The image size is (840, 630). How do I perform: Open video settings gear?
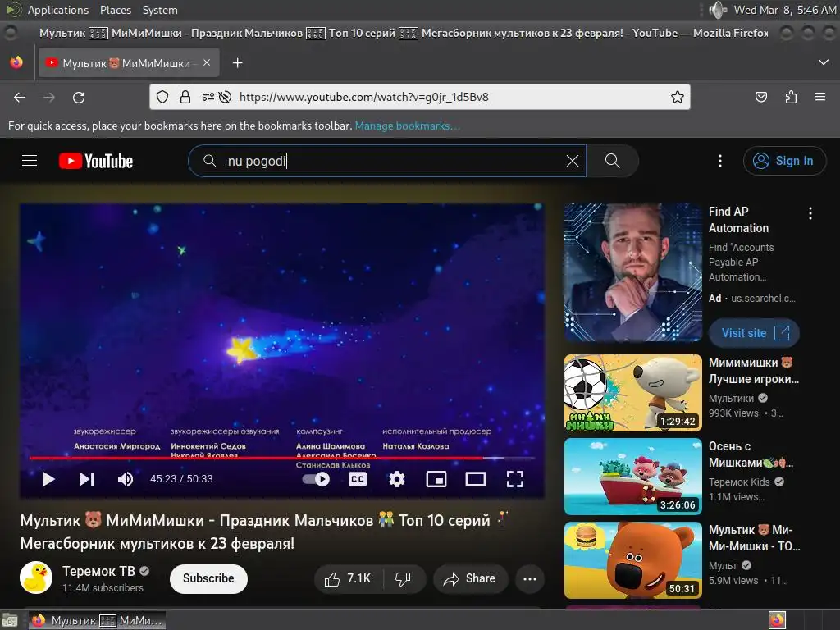pyautogui.click(x=396, y=479)
